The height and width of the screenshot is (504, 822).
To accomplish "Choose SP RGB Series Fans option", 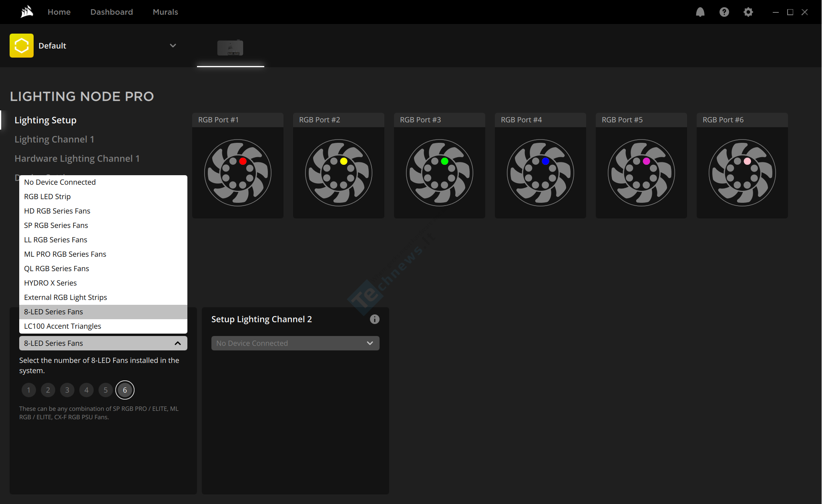I will click(x=103, y=226).
